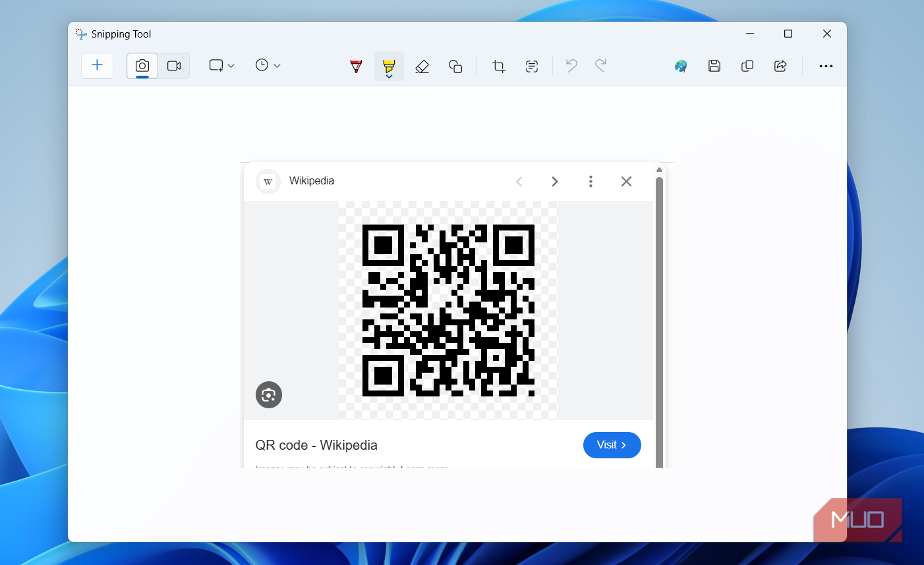Open Text actions scan tool
The image size is (924, 565).
pyautogui.click(x=532, y=66)
